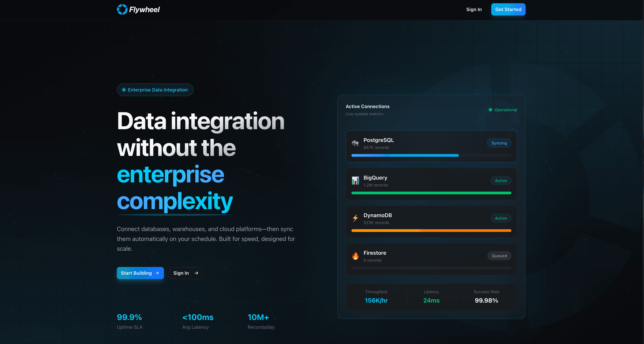Screen dimensions: 644x344
Task: Click the BigQuery chart icon
Action: point(355,181)
